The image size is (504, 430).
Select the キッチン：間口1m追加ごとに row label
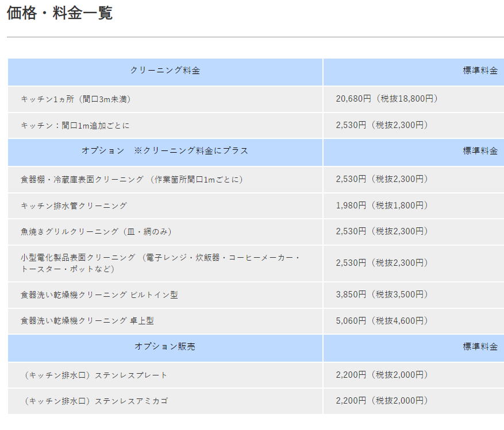[75, 125]
